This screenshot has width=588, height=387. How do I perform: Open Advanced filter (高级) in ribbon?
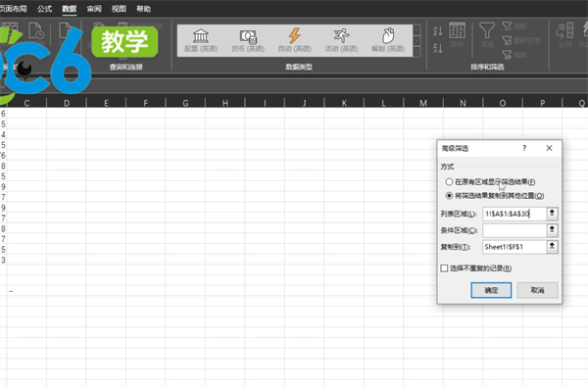[514, 55]
